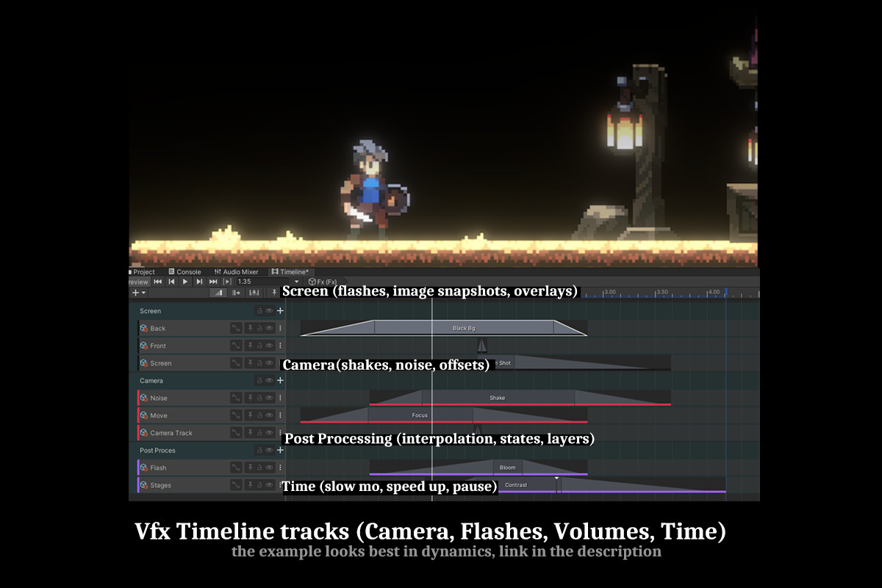Image resolution: width=882 pixels, height=588 pixels.
Task: Open the add override menu on Post Proces group
Action: point(281,451)
